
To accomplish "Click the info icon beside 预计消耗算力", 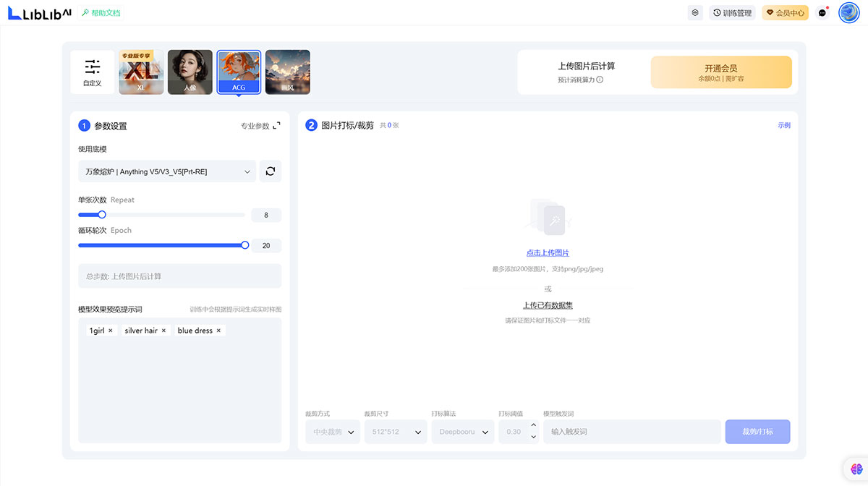I will (600, 80).
